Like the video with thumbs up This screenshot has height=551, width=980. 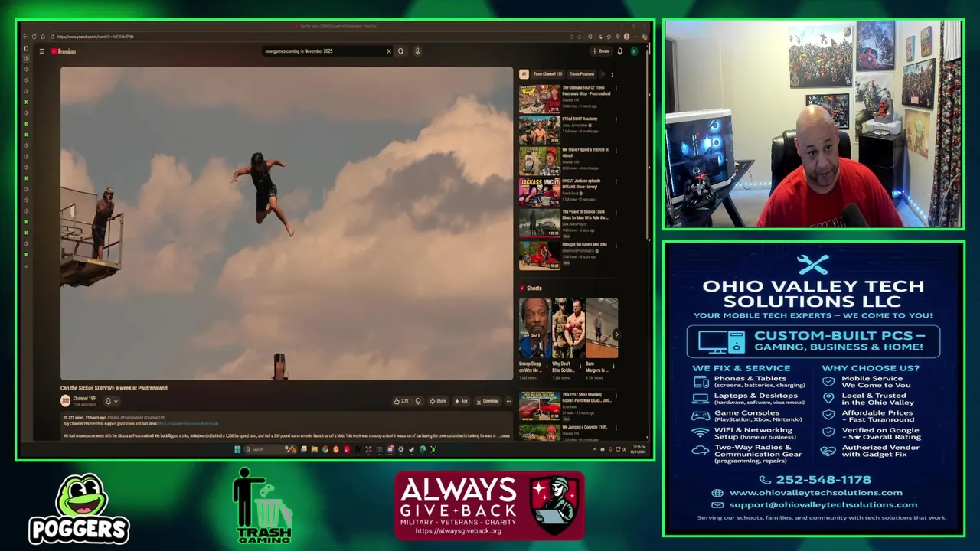(402, 401)
